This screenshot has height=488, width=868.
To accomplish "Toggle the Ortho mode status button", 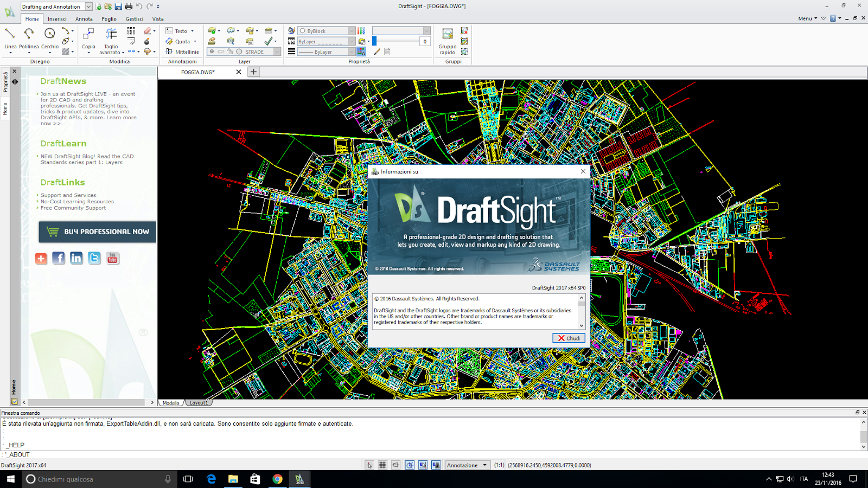I will tap(396, 465).
